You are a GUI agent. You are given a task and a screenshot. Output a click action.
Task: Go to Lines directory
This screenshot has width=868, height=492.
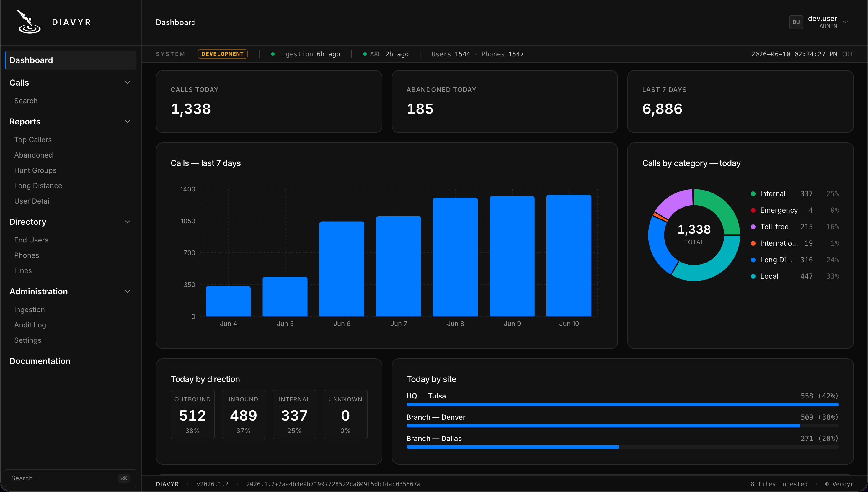(x=23, y=271)
